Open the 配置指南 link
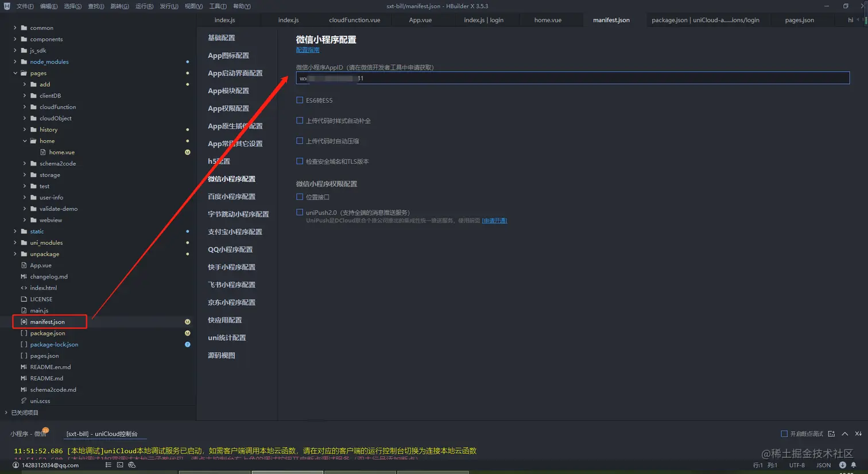The height and width of the screenshot is (474, 868). point(308,50)
